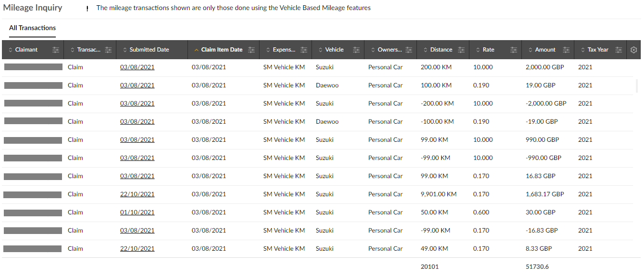Open filter options for Vehicle column
The image size is (644, 276).
click(356, 50)
